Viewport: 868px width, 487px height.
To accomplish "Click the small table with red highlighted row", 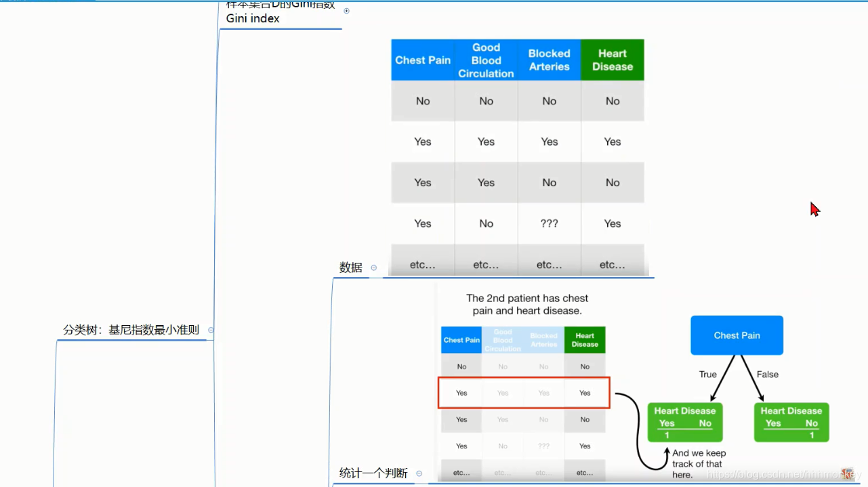I will pyautogui.click(x=523, y=403).
